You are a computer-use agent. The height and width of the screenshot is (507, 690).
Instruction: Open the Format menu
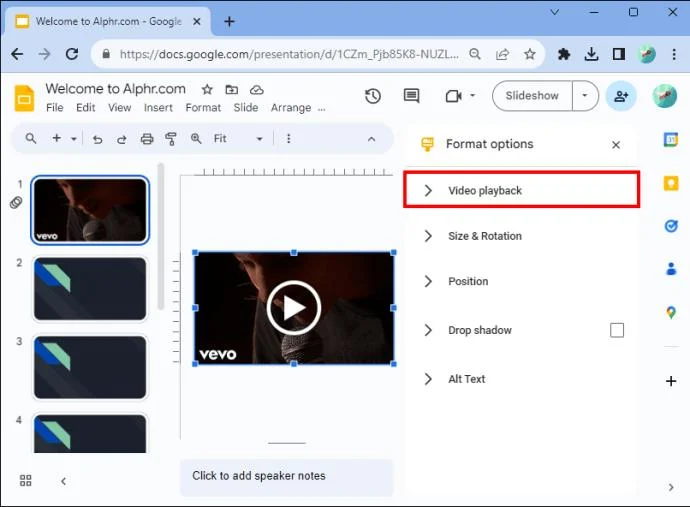203,108
